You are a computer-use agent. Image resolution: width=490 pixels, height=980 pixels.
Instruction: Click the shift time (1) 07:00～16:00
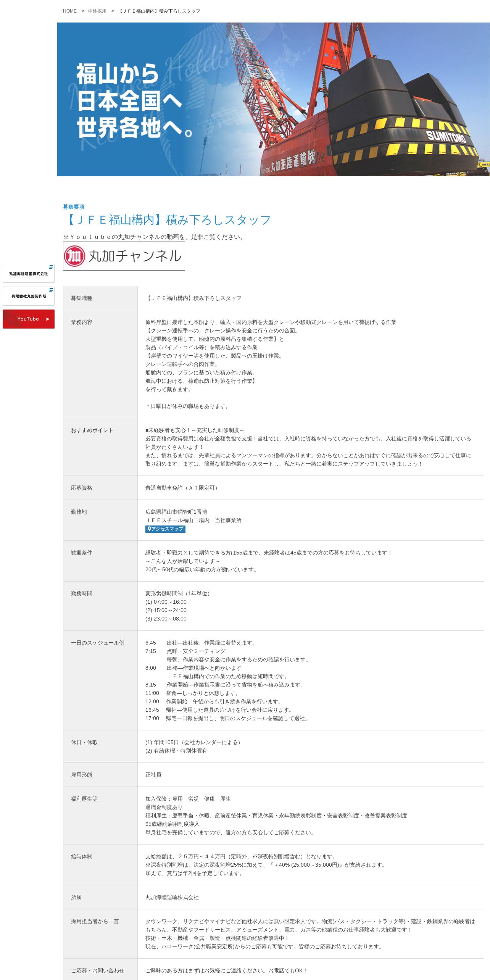166,602
